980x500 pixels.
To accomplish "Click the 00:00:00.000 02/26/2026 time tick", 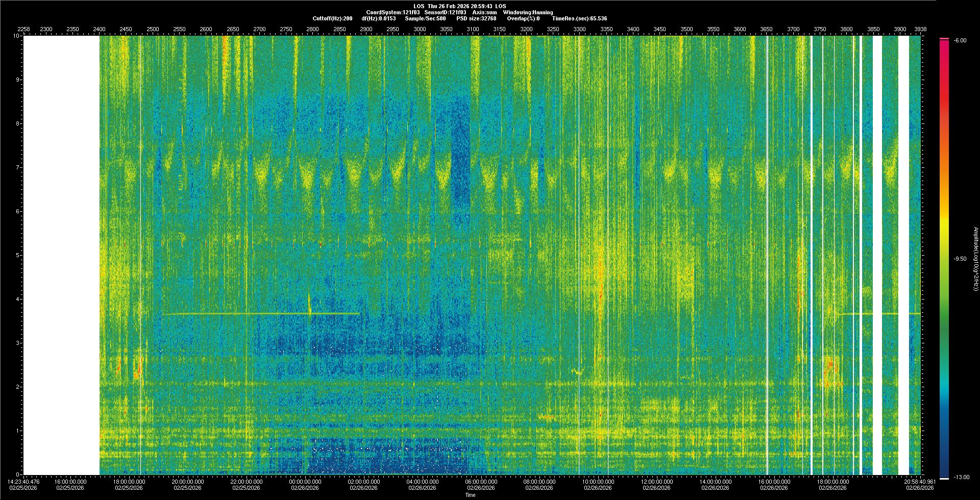I will (x=305, y=484).
